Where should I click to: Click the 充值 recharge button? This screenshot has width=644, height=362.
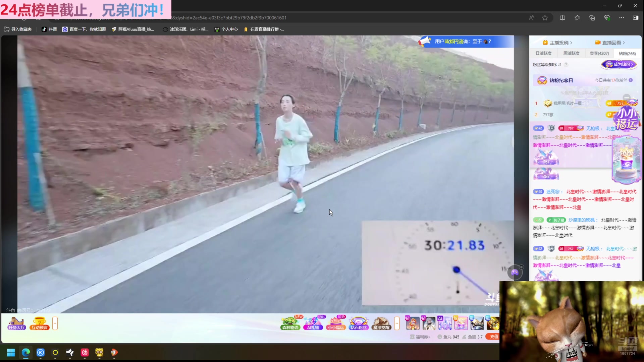(x=493, y=337)
